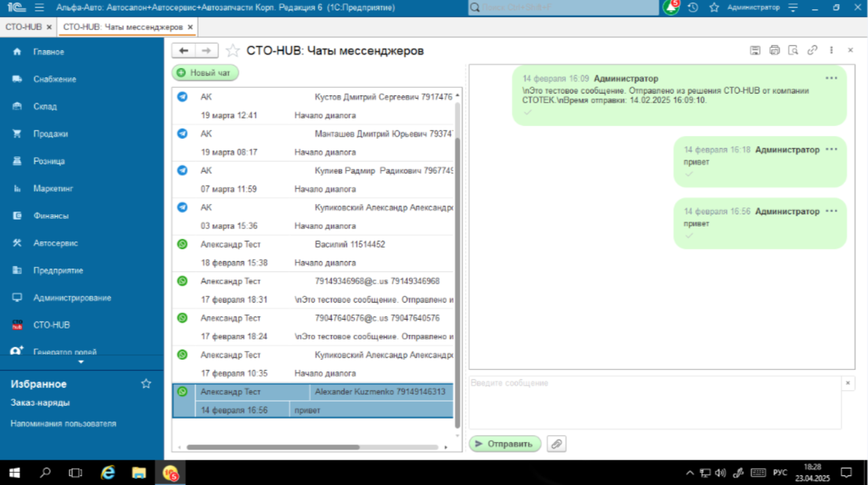The image size is (868, 485).
Task: Click the Введите сообщение input field
Action: [655, 402]
